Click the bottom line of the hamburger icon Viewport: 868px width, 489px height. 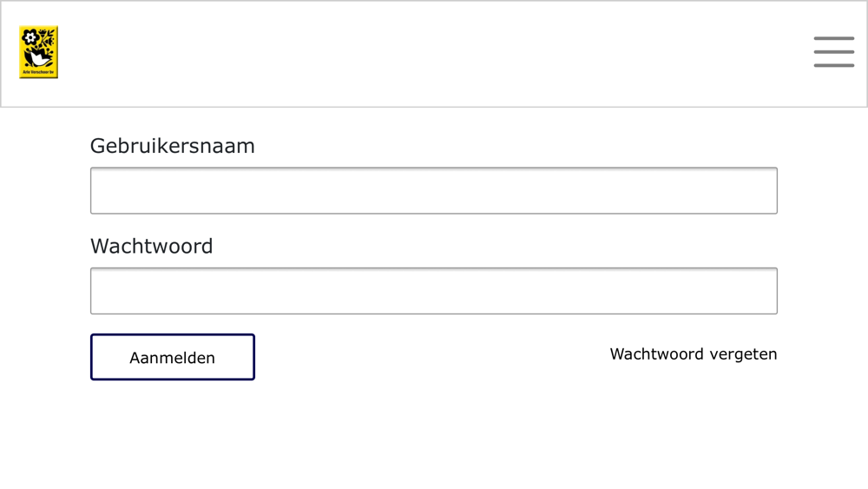click(833, 66)
